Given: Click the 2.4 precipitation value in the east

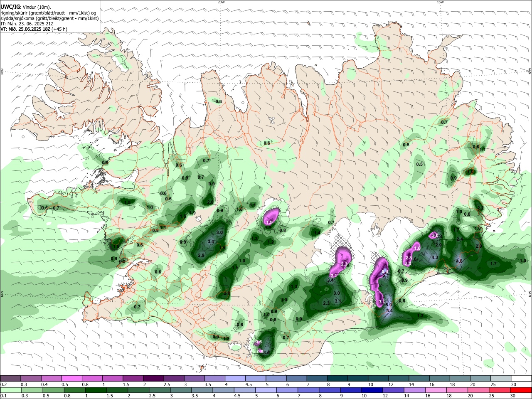Looking at the screenshot, I should tap(460, 239).
